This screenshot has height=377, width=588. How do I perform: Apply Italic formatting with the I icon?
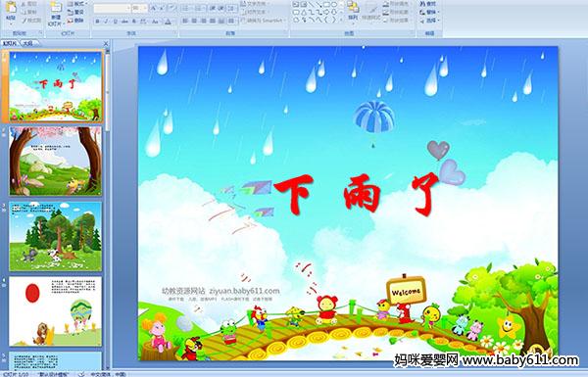tap(107, 22)
